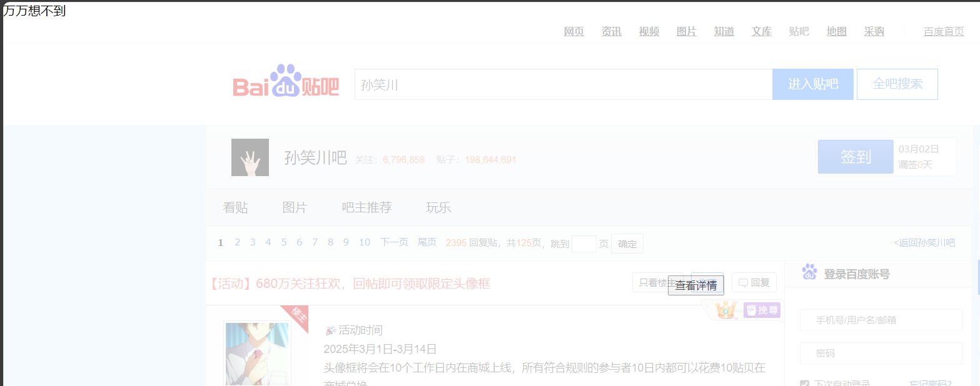
Task: Click the 登录百度账号 heading
Action: pos(857,274)
